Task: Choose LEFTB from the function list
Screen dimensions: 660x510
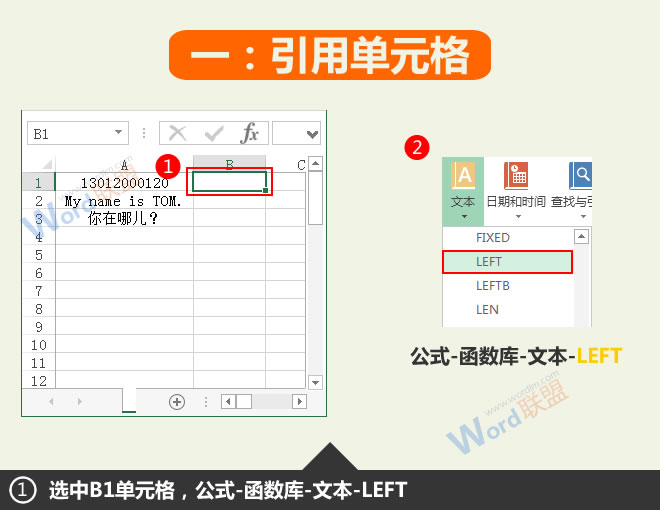Action: pyautogui.click(x=508, y=286)
